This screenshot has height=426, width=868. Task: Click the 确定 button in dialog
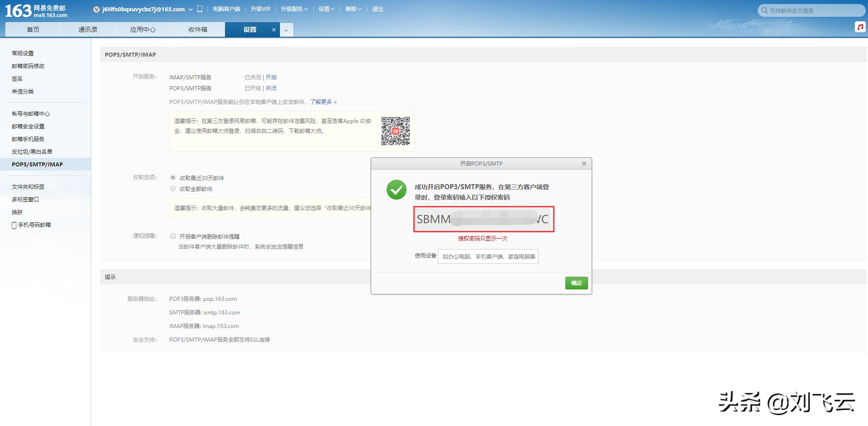pos(577,283)
